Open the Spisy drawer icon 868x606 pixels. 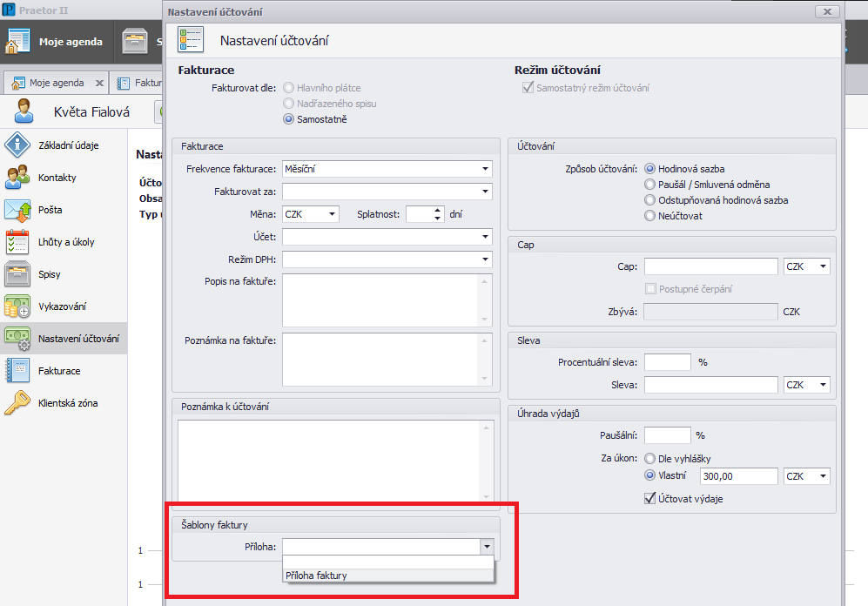[18, 274]
